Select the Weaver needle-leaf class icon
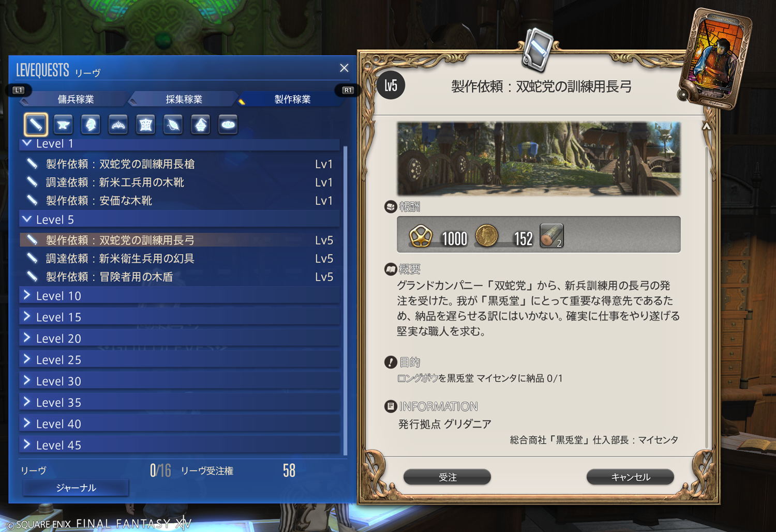The height and width of the screenshot is (532, 776). coord(173,125)
